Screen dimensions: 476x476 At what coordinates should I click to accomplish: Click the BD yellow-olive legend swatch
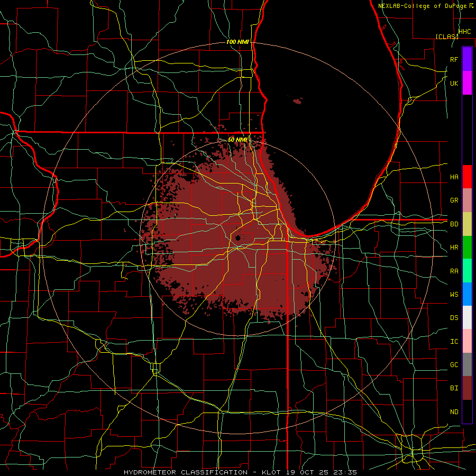467,224
